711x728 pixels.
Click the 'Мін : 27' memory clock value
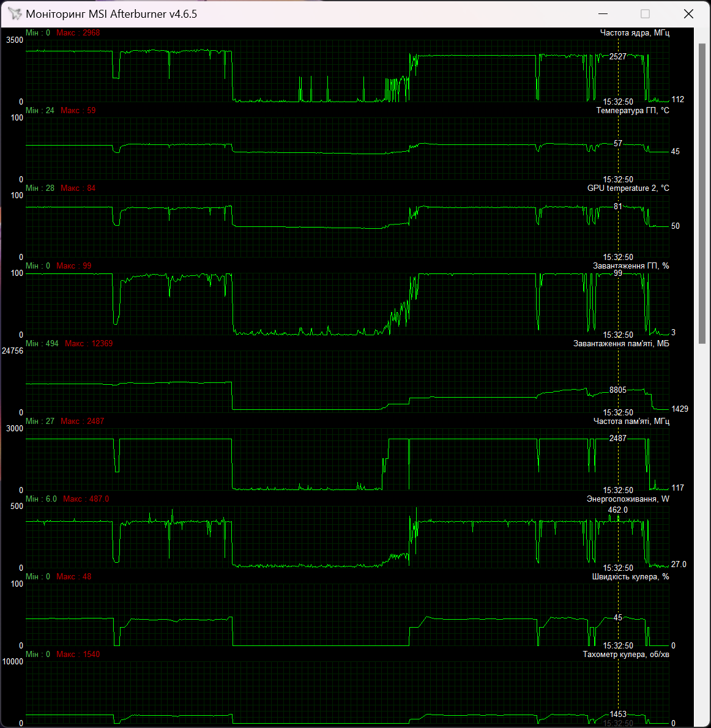pos(40,421)
